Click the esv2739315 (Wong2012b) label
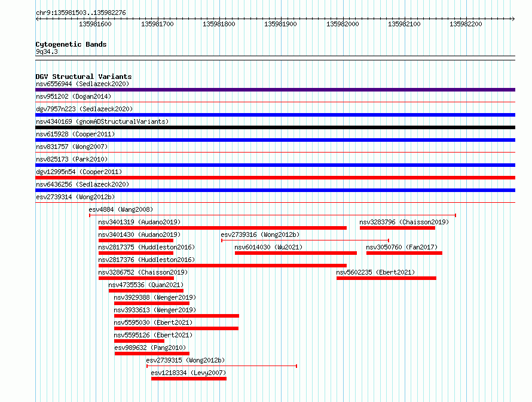This screenshot has width=532, height=402. click(185, 360)
